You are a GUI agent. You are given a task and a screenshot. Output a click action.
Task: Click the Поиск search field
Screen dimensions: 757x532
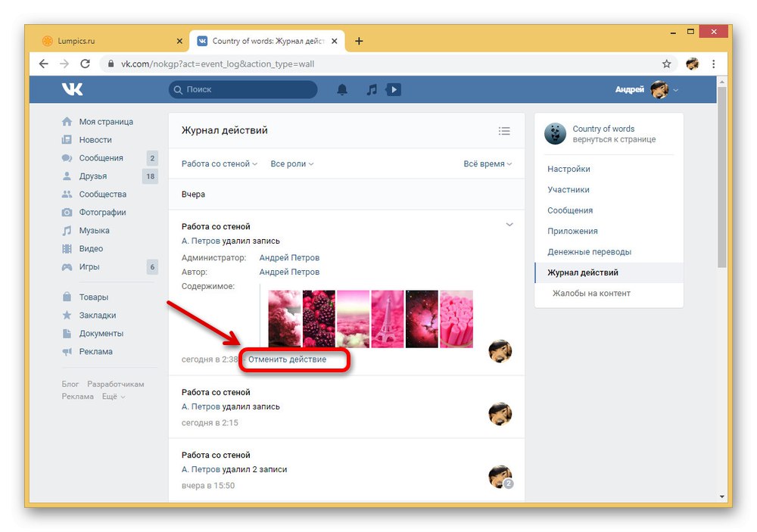coord(243,90)
